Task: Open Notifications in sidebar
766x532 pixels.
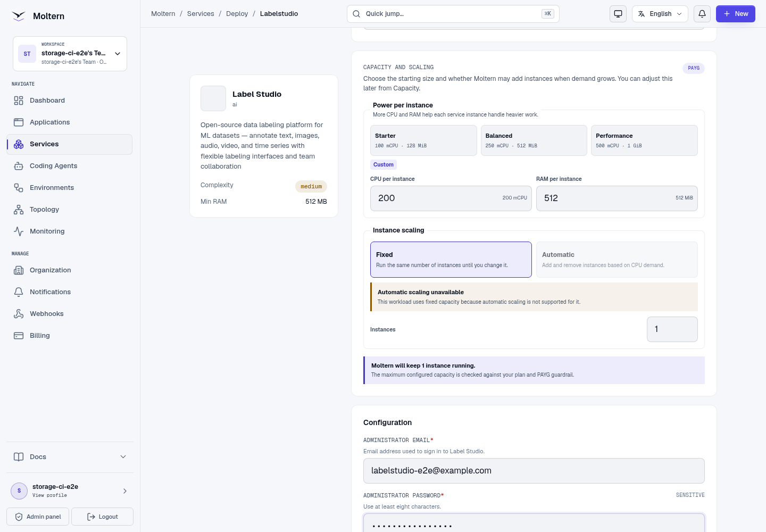Action: point(69,292)
